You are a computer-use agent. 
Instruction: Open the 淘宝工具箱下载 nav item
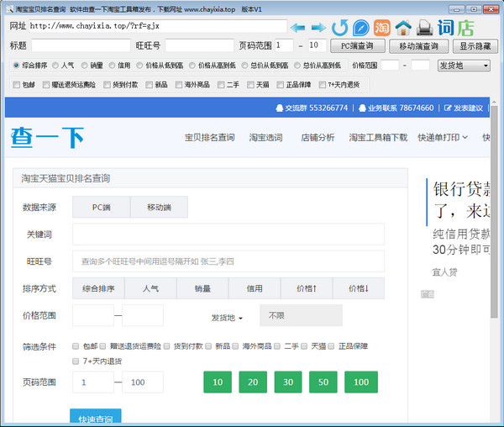378,138
